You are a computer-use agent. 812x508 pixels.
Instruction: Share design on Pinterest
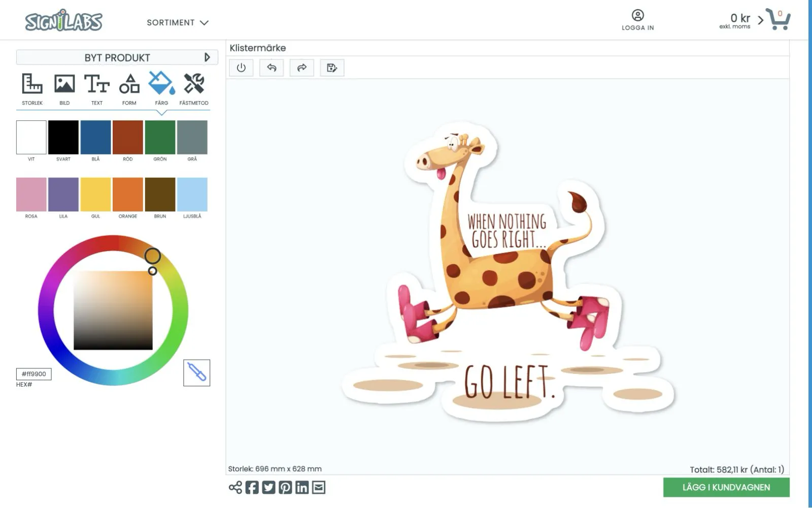(x=285, y=488)
